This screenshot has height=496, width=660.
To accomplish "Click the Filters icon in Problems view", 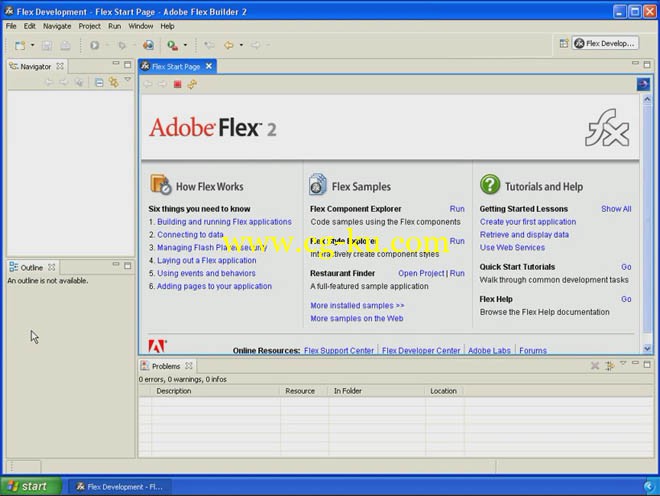I will pyautogui.click(x=609, y=366).
